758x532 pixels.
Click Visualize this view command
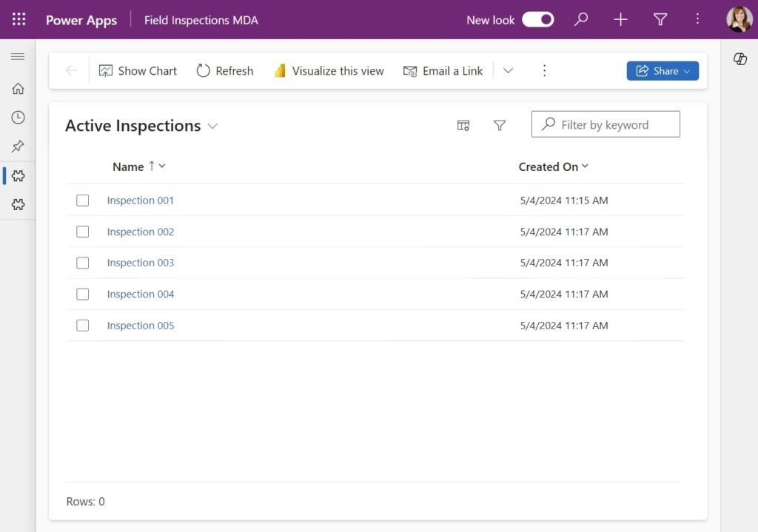coord(329,70)
